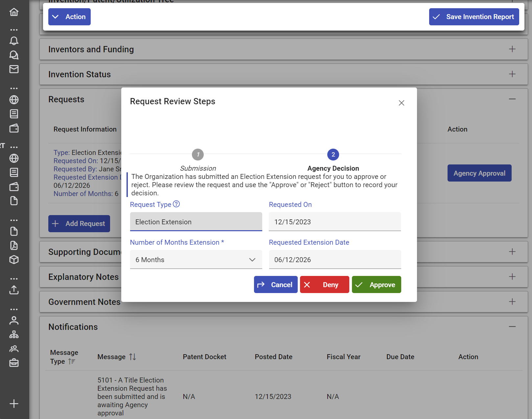Screen dimensions: 532x419
Task: Approve the election extension request
Action: (x=376, y=284)
